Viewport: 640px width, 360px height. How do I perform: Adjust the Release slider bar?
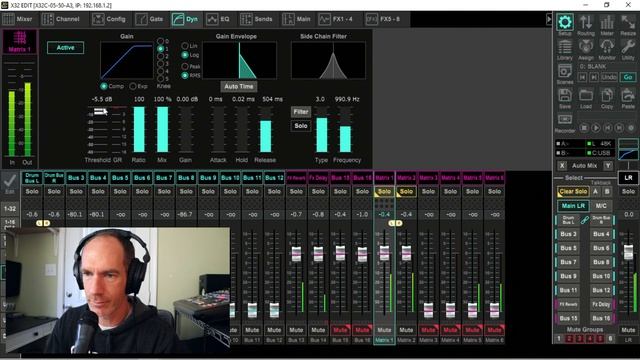coord(266,129)
